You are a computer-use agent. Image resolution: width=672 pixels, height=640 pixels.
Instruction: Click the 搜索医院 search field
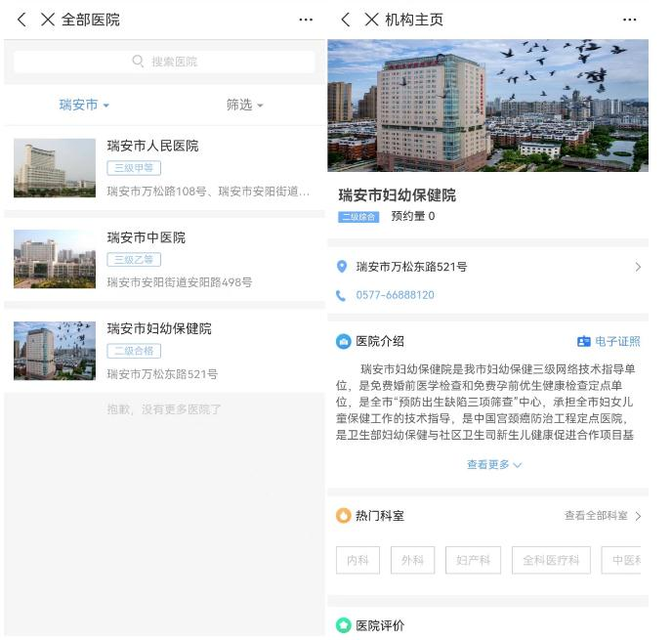tap(164, 62)
